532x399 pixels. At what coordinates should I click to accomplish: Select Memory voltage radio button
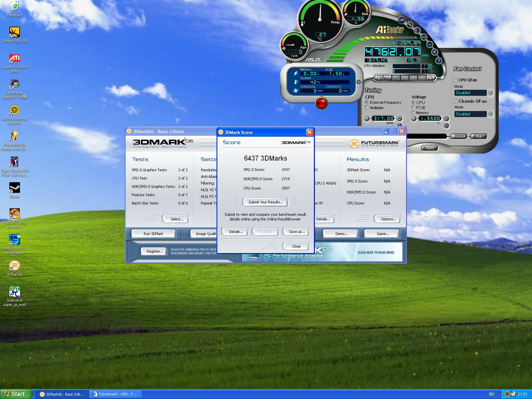tap(414, 112)
